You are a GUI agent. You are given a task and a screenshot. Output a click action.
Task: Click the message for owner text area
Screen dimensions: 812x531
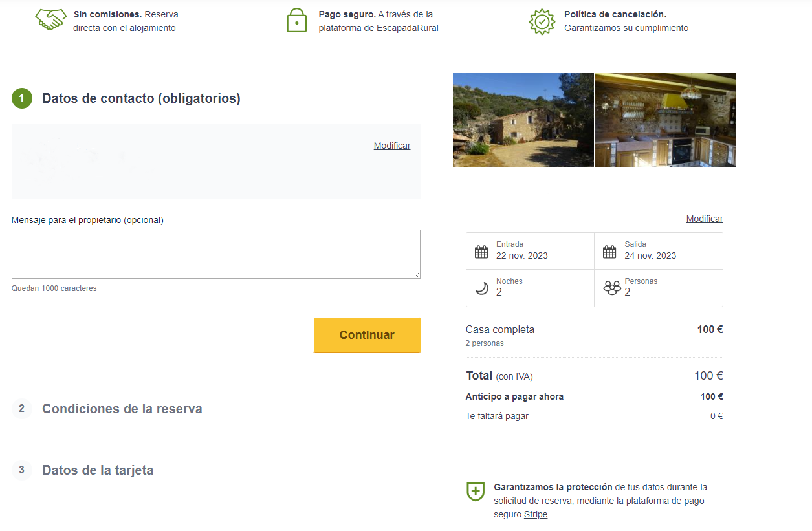215,254
